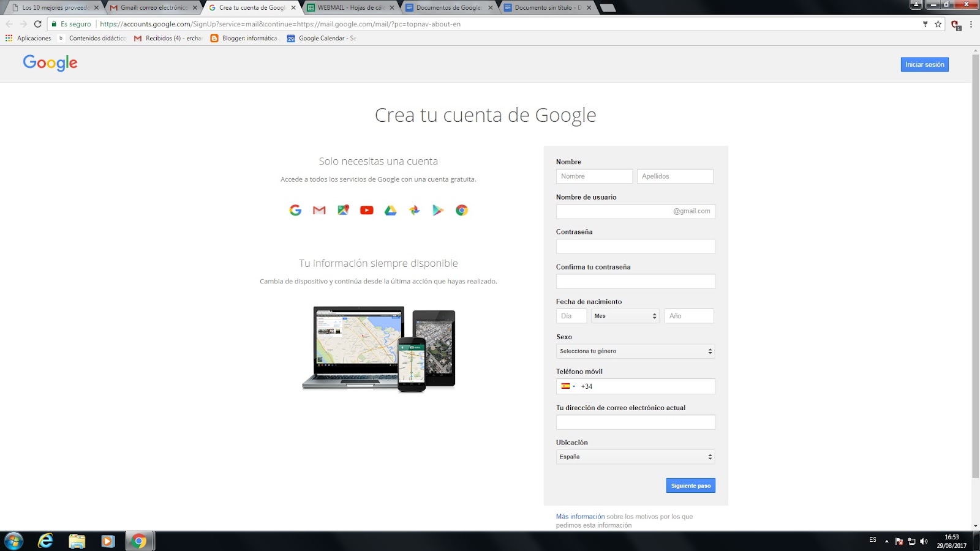The image size is (980, 551).
Task: Switch to the Gmail correo electrónico tab
Action: [154, 7]
